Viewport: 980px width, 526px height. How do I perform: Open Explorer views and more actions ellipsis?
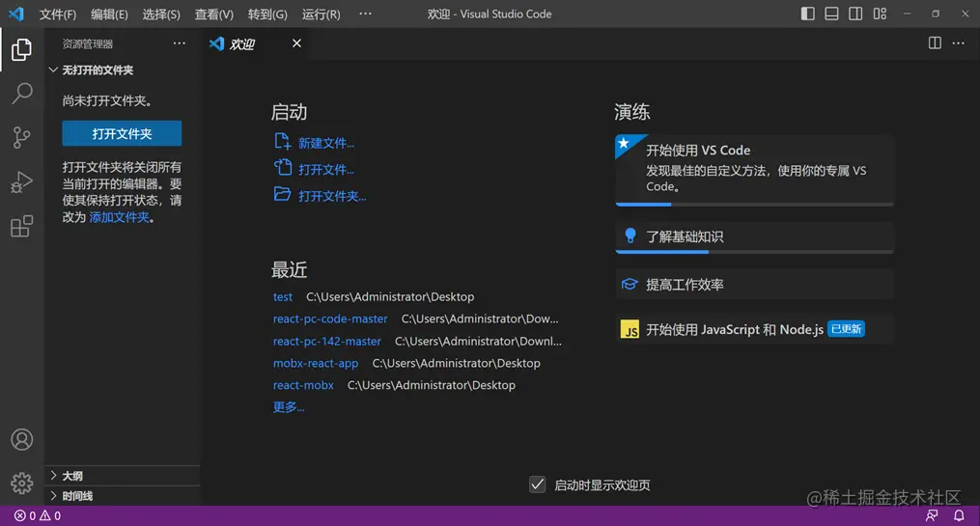pos(180,43)
